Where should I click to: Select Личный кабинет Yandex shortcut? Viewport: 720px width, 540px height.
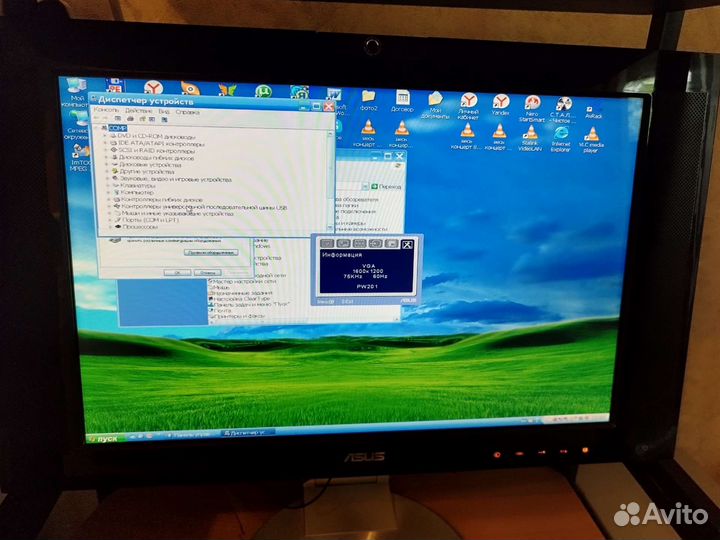pyautogui.click(x=468, y=106)
